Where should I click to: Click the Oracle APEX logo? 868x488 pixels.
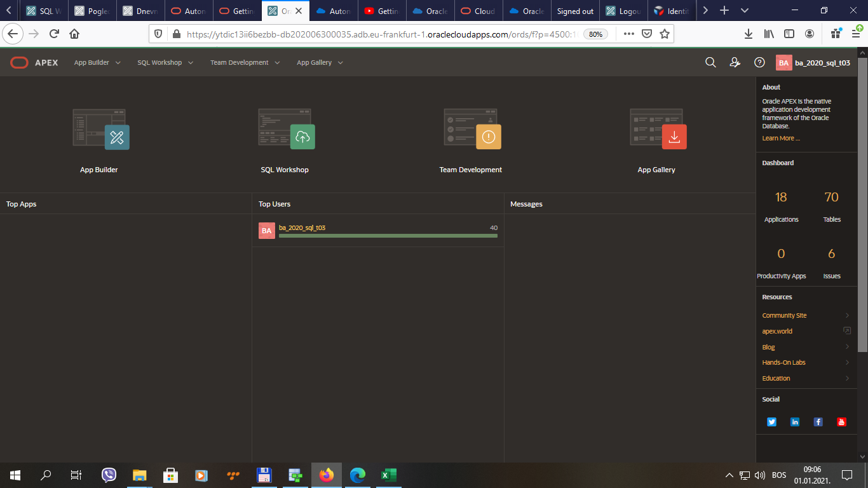(34, 62)
